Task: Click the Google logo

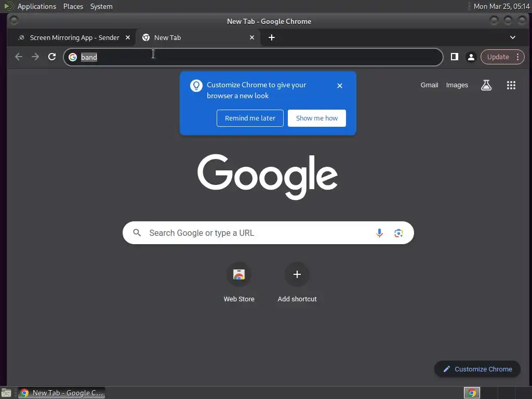Action: [268, 176]
